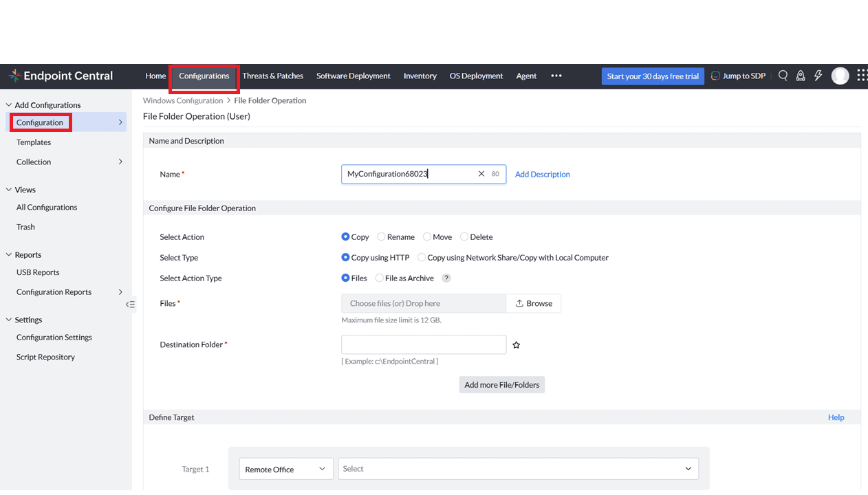Click the Destination Folder input field
Image resolution: width=868 pixels, height=495 pixels.
[x=424, y=344]
